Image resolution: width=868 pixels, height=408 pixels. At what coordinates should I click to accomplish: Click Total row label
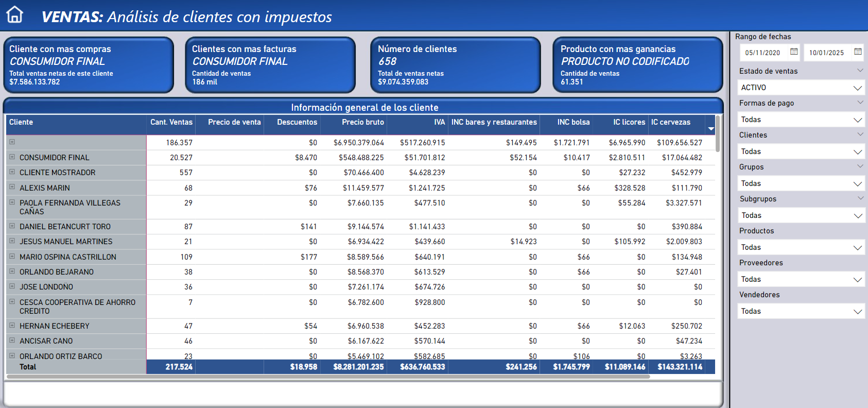pyautogui.click(x=28, y=367)
